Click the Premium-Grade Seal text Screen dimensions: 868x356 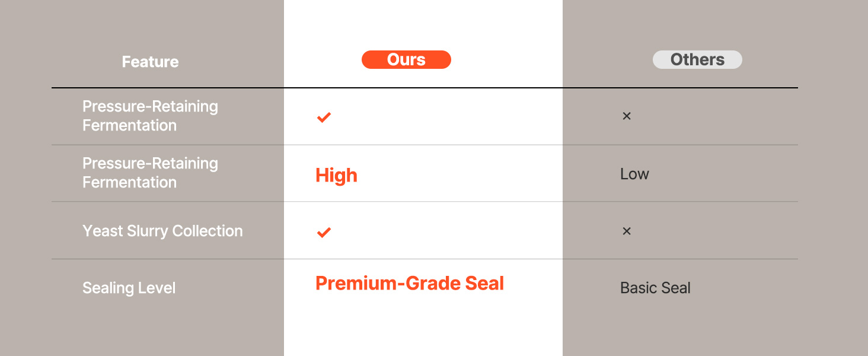pos(409,283)
